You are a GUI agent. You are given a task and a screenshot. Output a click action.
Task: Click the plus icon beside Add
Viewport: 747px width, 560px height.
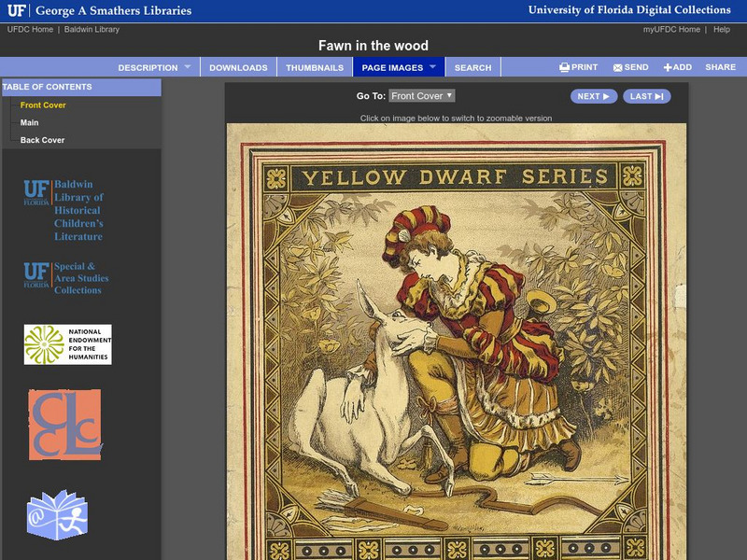(668, 67)
